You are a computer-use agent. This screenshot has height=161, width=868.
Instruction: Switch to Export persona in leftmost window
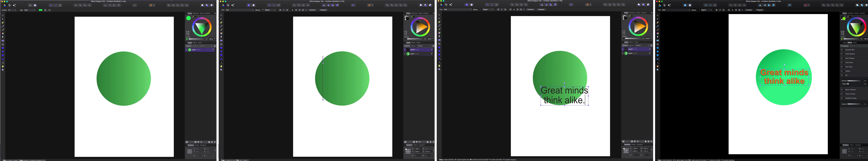pyautogui.click(x=14, y=5)
